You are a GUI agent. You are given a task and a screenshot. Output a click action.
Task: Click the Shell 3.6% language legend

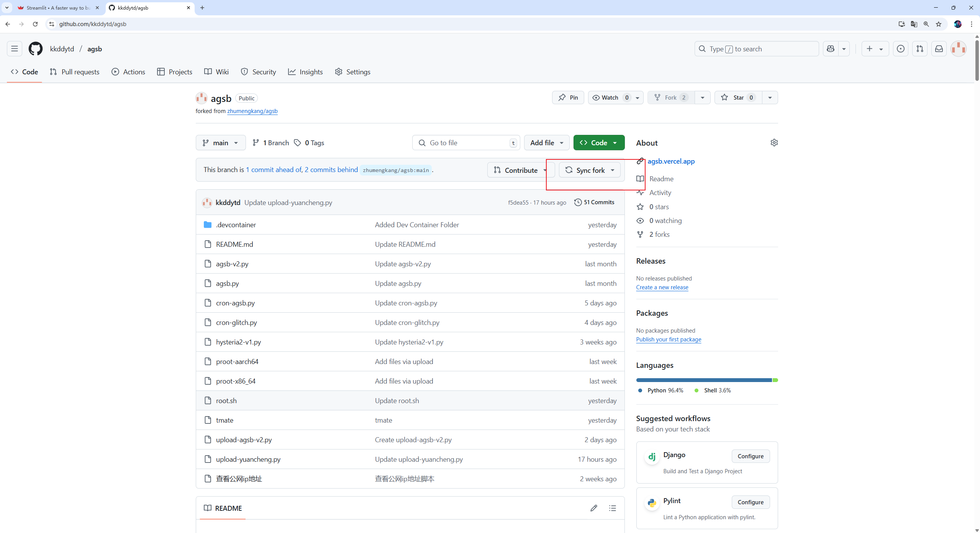713,390
